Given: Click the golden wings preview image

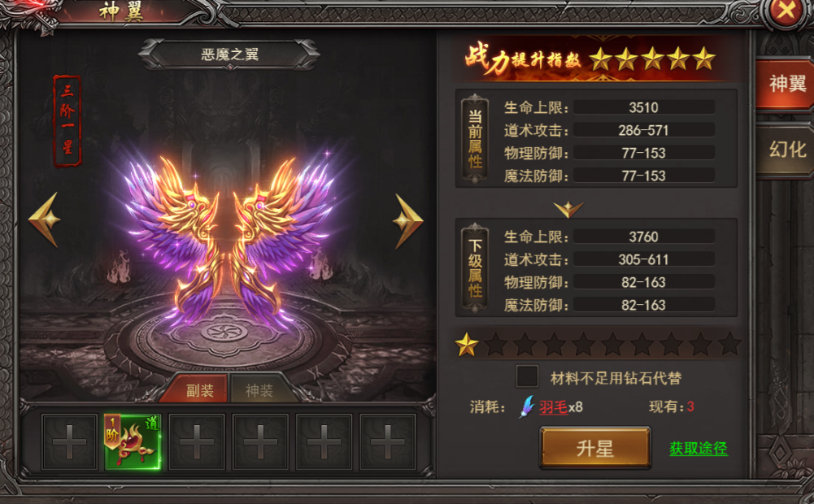Looking at the screenshot, I should [229, 241].
